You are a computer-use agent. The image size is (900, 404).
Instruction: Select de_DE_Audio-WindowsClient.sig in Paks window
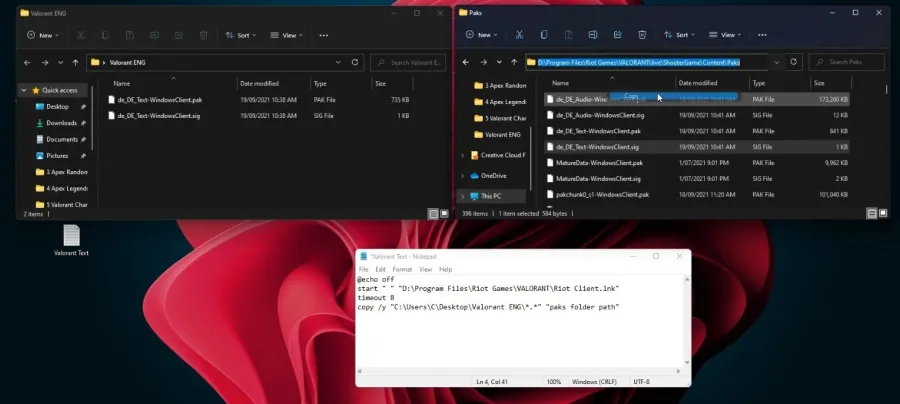(x=697, y=115)
